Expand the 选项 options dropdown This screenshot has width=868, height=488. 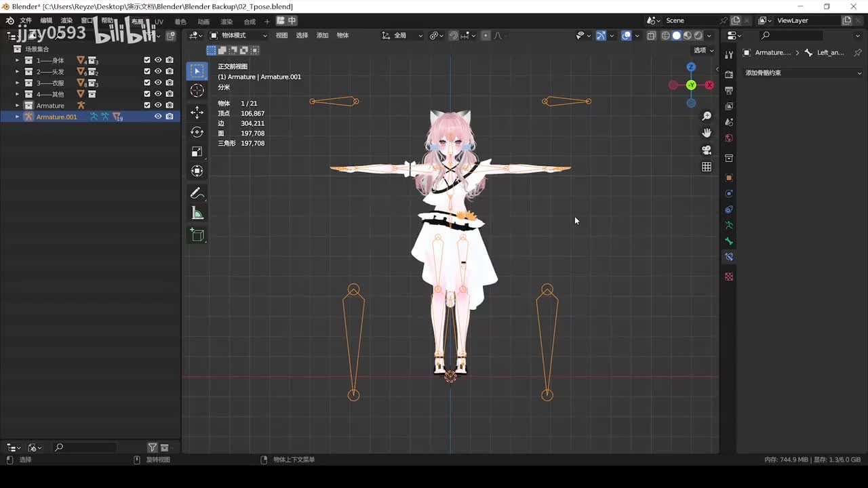coord(704,50)
